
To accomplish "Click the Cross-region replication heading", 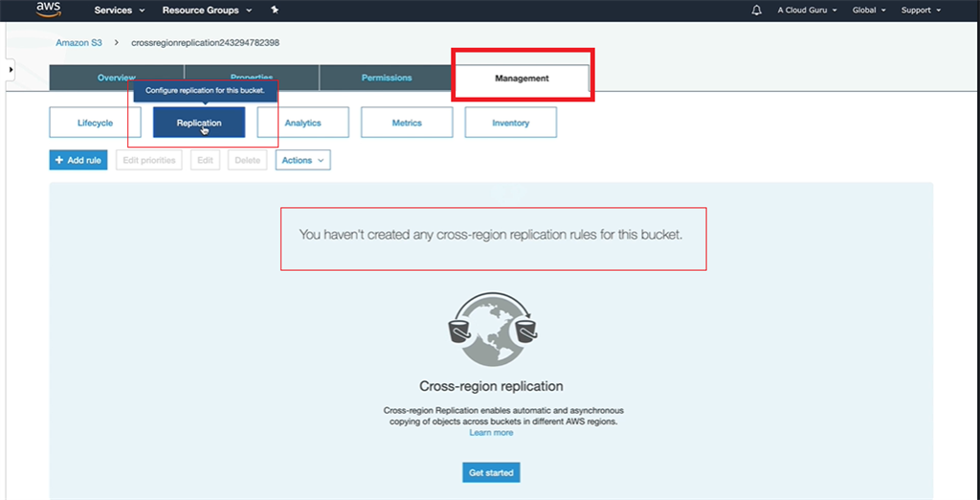I will 491,385.
